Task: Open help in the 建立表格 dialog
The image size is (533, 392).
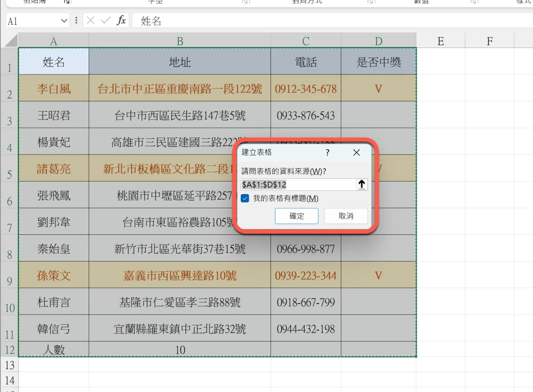Action: 327,153
